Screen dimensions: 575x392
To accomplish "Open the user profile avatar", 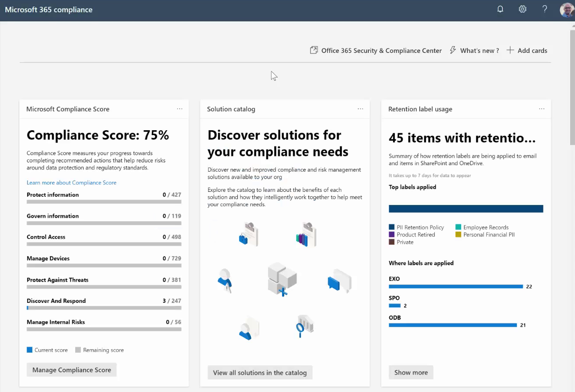I will 567,10.
